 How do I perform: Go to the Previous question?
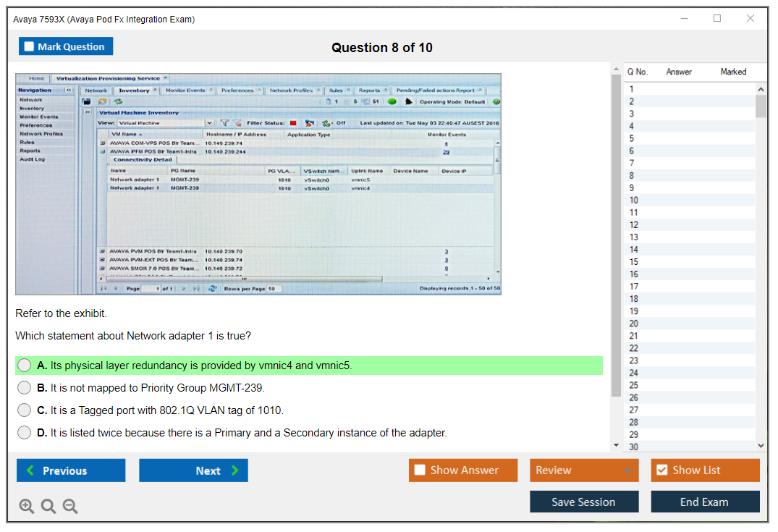[71, 470]
